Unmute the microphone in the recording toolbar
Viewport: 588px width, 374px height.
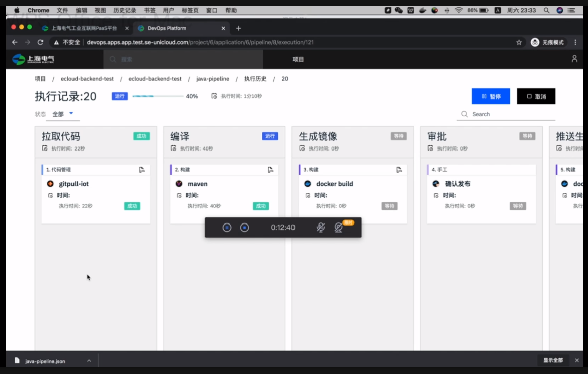click(321, 227)
